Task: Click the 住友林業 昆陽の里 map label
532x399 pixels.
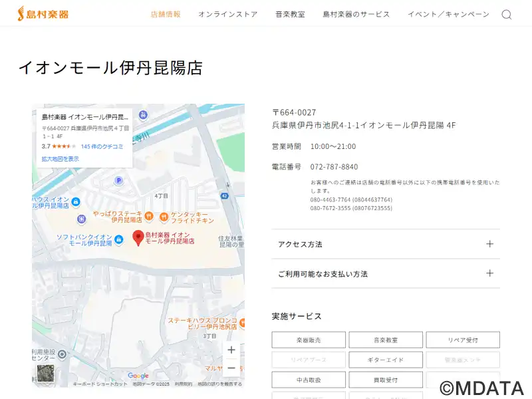Action: [x=231, y=241]
